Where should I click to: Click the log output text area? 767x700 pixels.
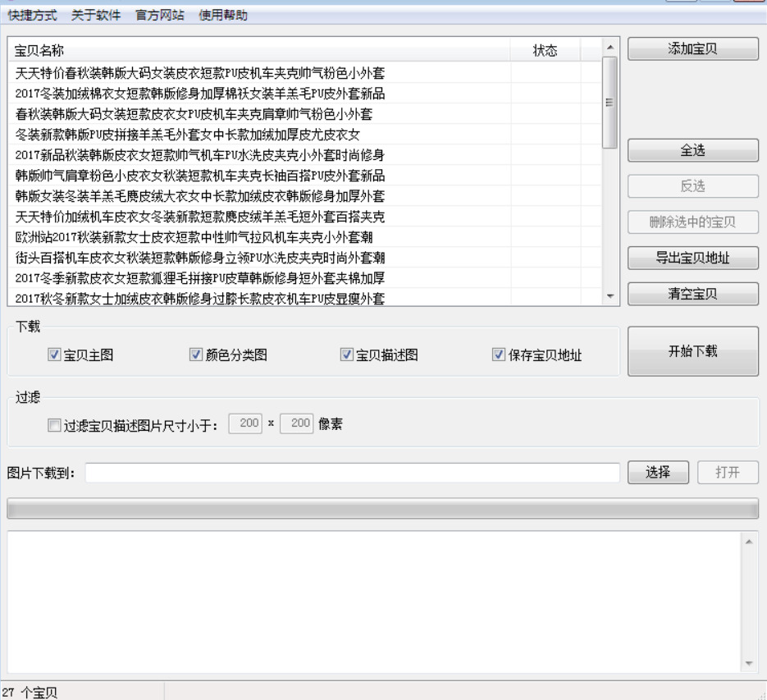tap(374, 602)
